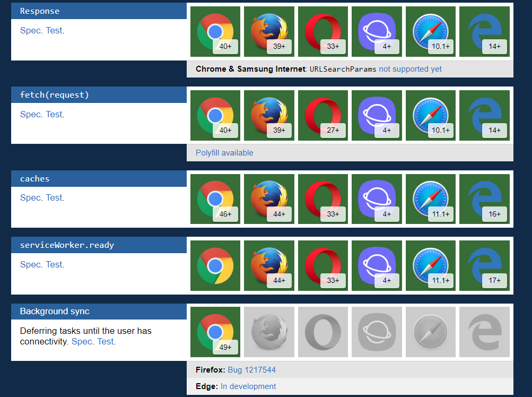
Task: Click the Samsung Internet icon in the fetch(request) row
Action: [x=377, y=116]
